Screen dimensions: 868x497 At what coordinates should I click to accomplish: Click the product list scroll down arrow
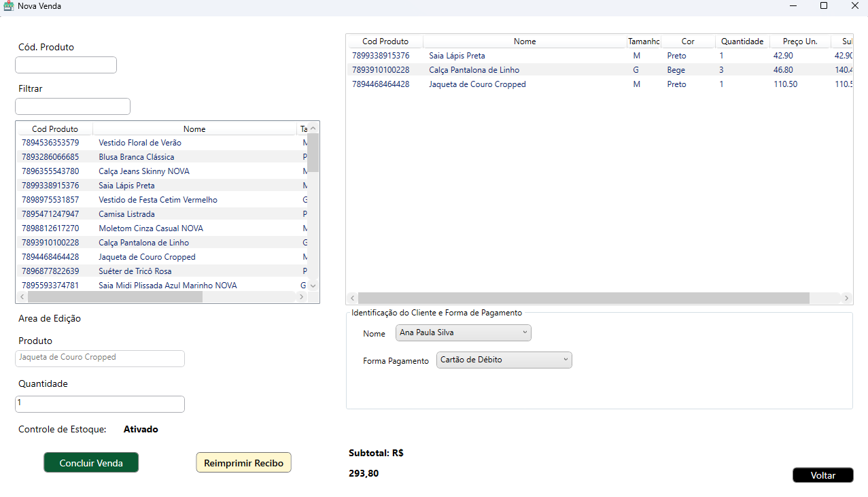(313, 286)
